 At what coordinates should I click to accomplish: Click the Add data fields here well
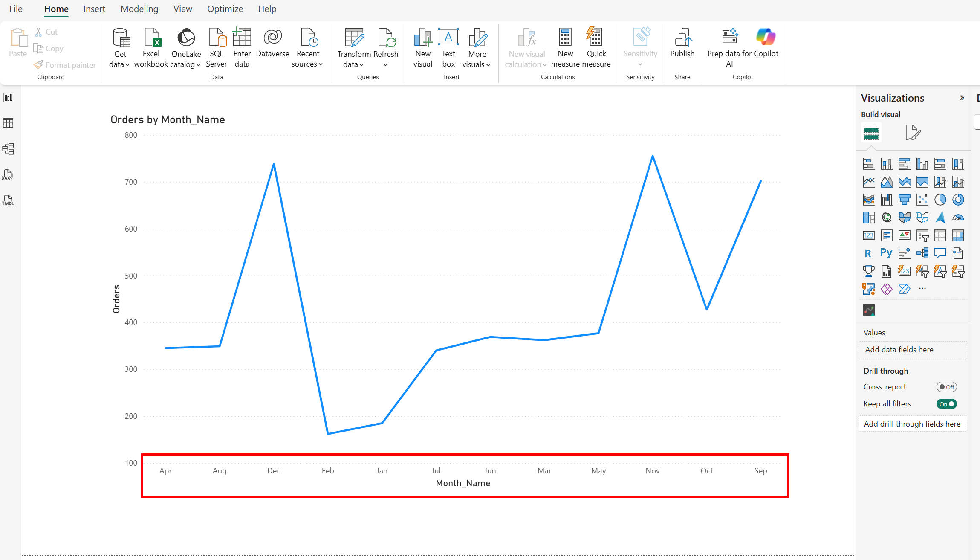click(912, 350)
